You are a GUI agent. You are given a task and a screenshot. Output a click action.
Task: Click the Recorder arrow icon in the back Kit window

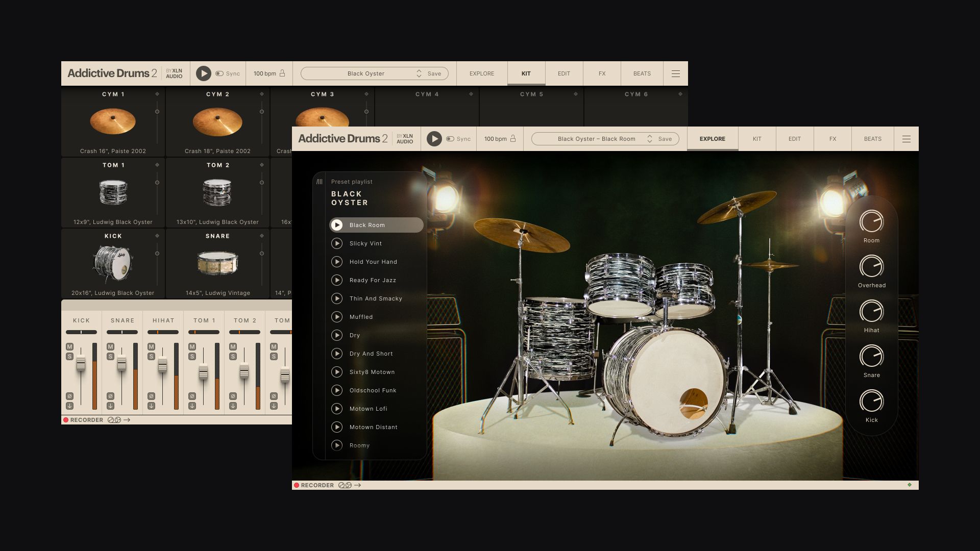127,420
